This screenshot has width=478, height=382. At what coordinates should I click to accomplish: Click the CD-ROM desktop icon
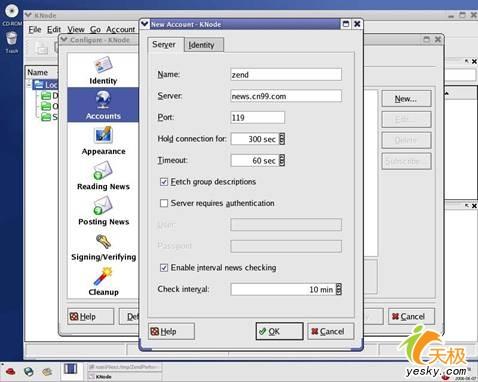click(12, 15)
